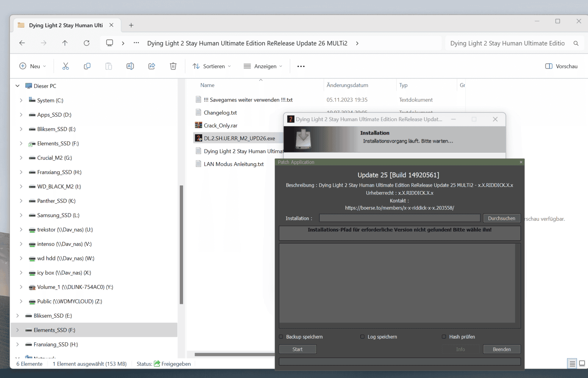588x378 pixels.
Task: Click the address bar ellipsis icon
Action: [136, 43]
